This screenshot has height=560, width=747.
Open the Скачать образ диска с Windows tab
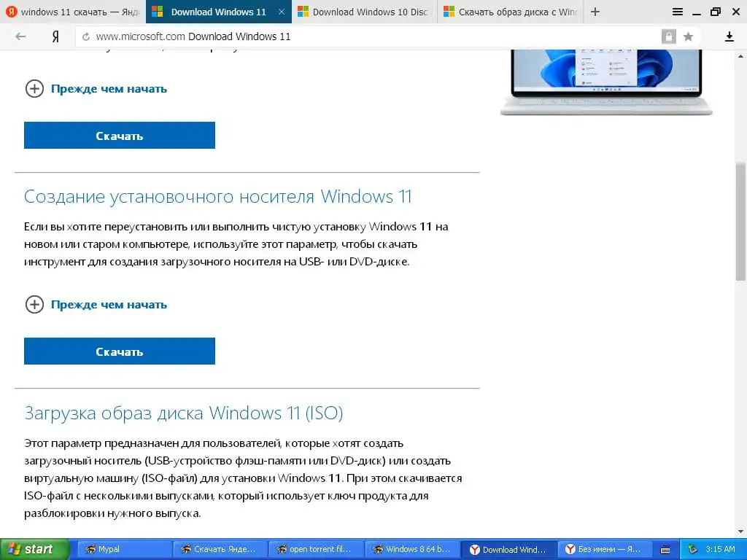pyautogui.click(x=510, y=12)
